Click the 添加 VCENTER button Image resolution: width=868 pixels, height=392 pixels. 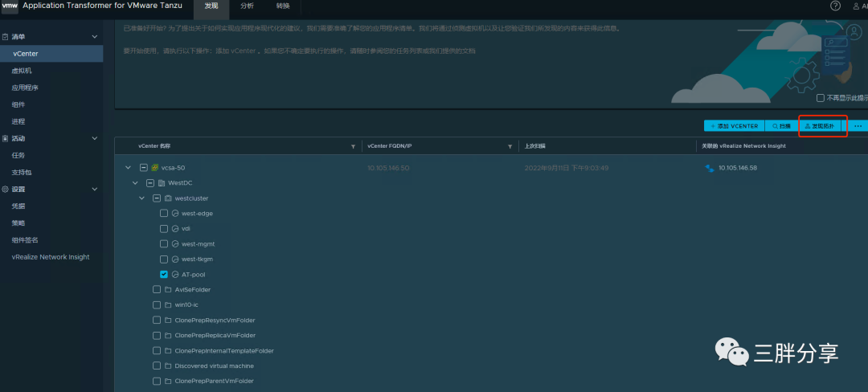(734, 126)
